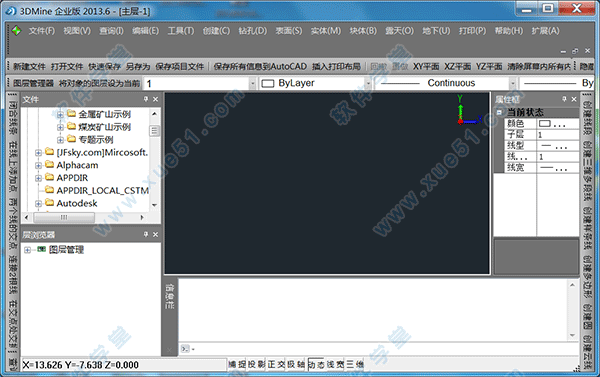Click the green 3DMine logo icon in menu bar
600x377 pixels.
16,31
